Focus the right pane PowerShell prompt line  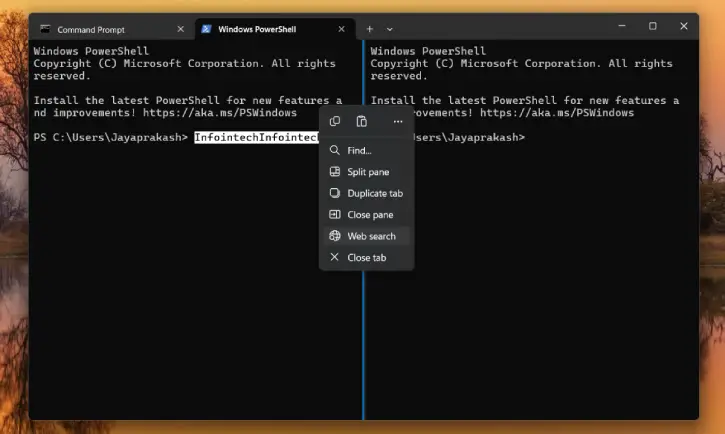click(530, 137)
